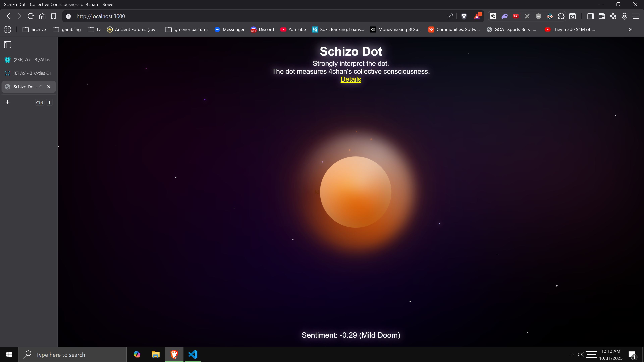
Task: Bookmark this page with the bookmark icon
Action: point(53,16)
